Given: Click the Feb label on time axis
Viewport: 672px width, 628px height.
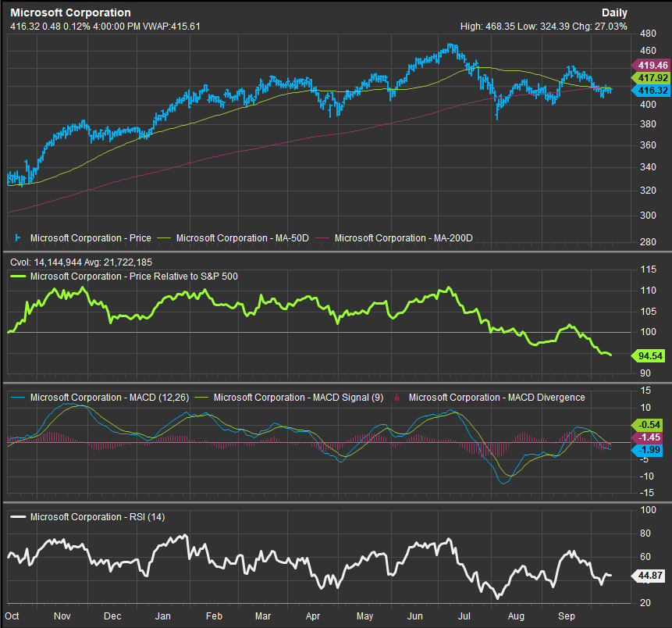Looking at the screenshot, I should [x=215, y=616].
